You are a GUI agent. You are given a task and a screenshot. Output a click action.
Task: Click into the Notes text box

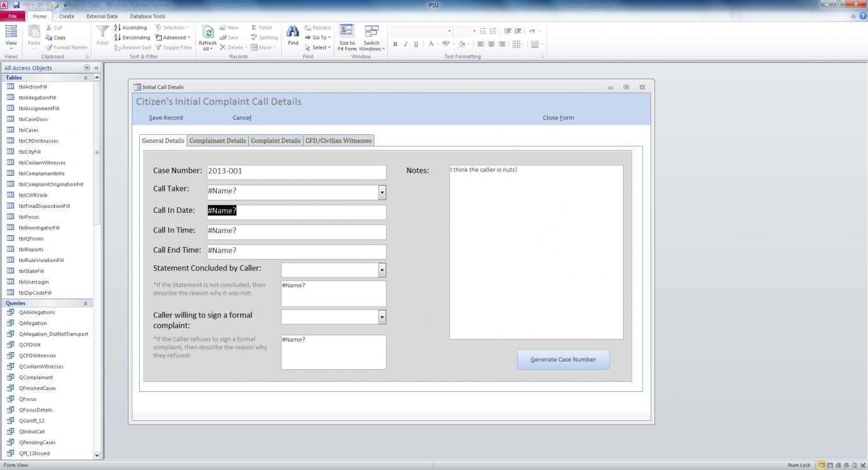click(x=536, y=252)
